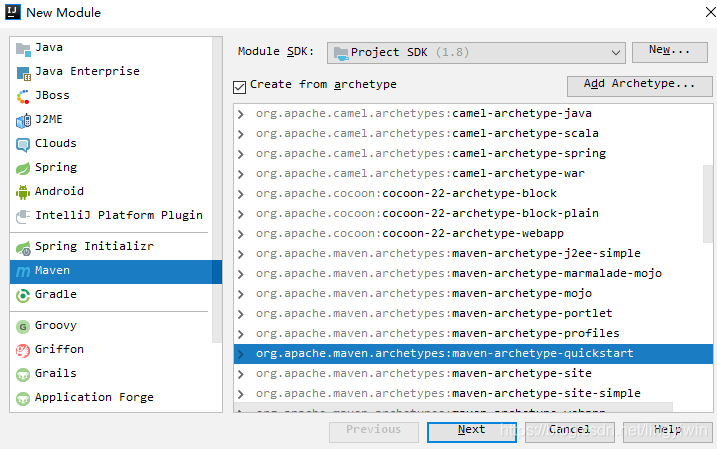Click the Cancel button
The width and height of the screenshot is (717, 449).
tap(569, 432)
